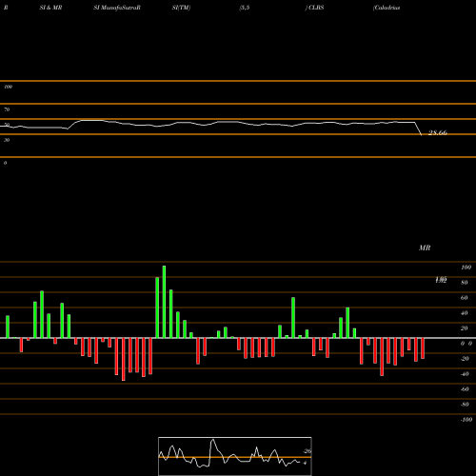
Task: Click the RSI axis label 30
Action: pyautogui.click(x=7, y=140)
